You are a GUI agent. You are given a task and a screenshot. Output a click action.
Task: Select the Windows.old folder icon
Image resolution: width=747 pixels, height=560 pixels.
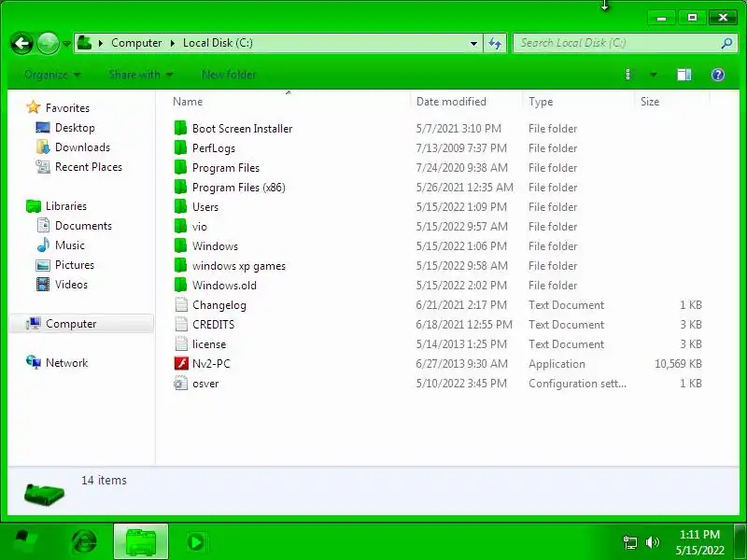click(x=180, y=285)
